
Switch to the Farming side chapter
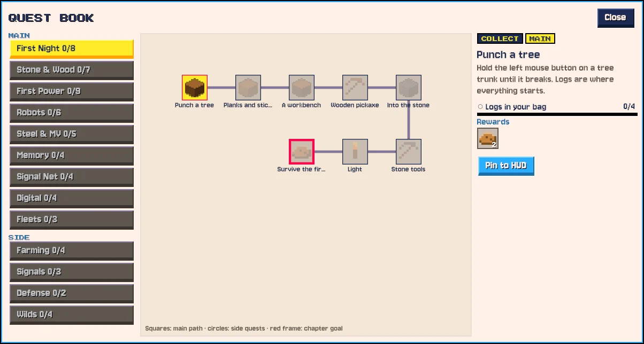point(72,251)
